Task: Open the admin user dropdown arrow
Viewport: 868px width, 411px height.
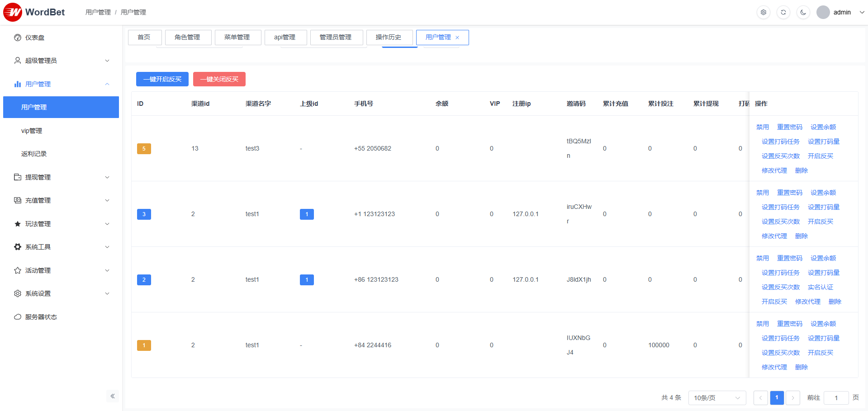Action: point(862,12)
